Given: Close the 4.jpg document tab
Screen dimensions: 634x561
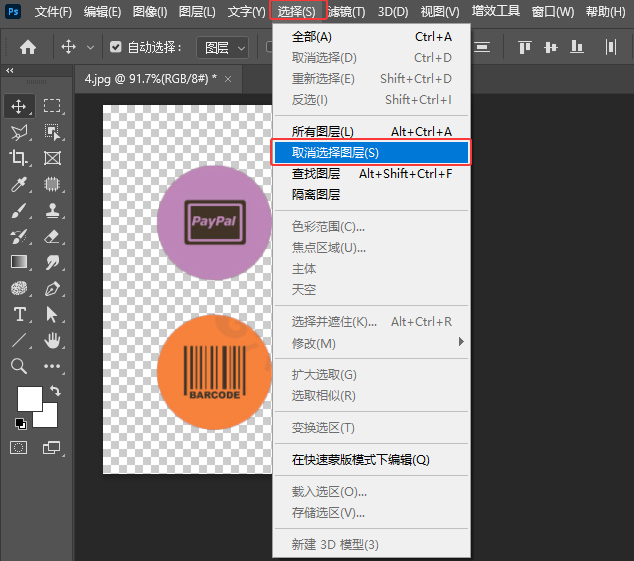Looking at the screenshot, I should tap(228, 79).
